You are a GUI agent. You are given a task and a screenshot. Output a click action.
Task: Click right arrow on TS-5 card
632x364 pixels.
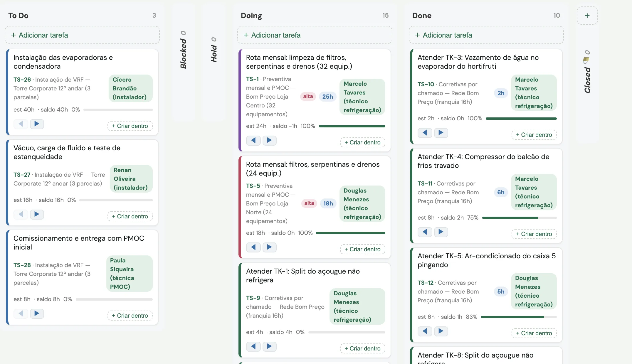pos(269,247)
